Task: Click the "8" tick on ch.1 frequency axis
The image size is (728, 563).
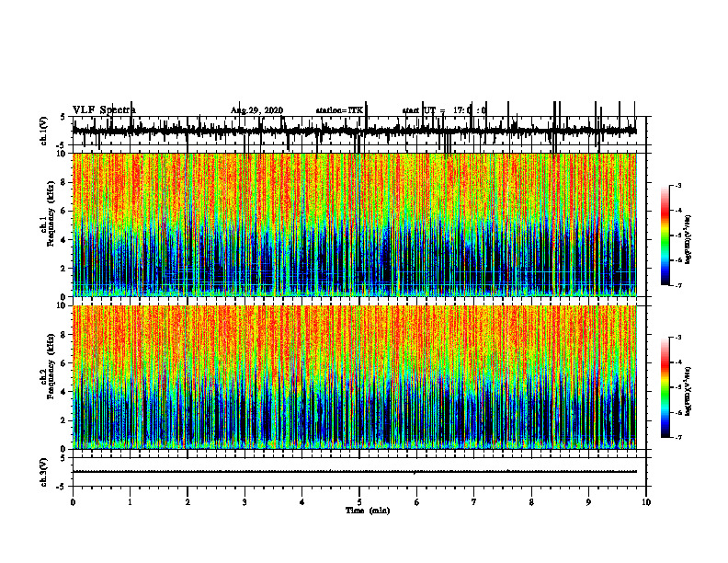Action: point(64,182)
